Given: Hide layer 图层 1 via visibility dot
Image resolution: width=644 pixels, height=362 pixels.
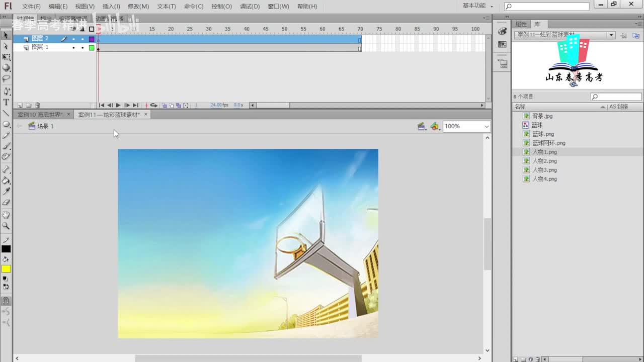Looking at the screenshot, I should [x=73, y=48].
